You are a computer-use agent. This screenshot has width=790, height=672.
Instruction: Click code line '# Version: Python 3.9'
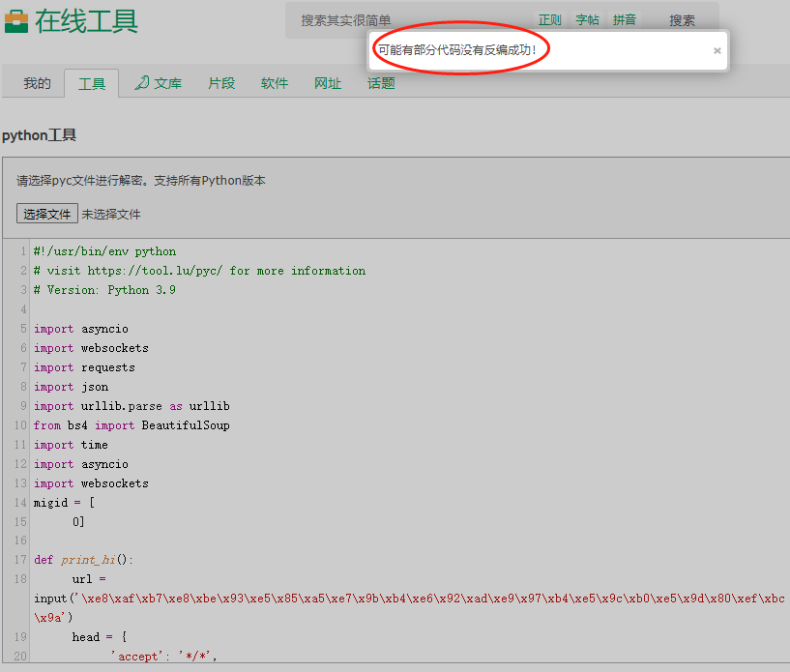pyautogui.click(x=104, y=290)
